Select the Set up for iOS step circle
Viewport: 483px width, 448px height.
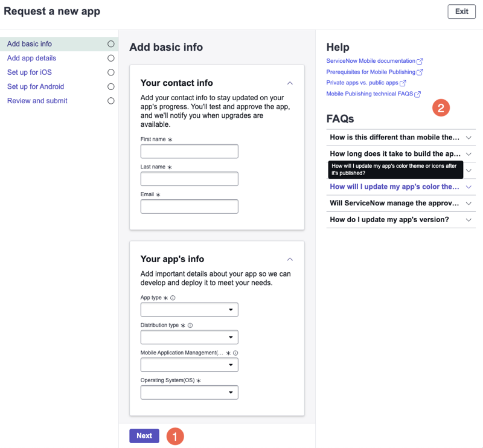point(111,72)
